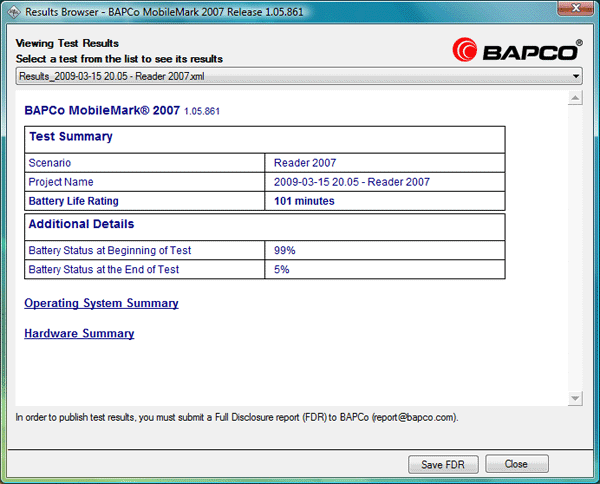This screenshot has height=484, width=600.
Task: Click the 'Test Summary' heading
Action: [71, 136]
